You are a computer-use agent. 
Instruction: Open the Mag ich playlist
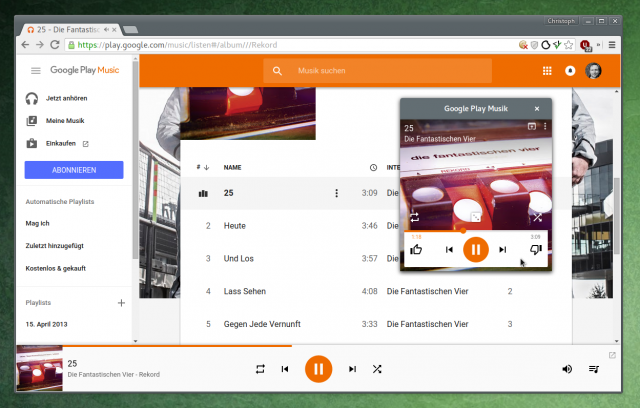click(x=37, y=223)
